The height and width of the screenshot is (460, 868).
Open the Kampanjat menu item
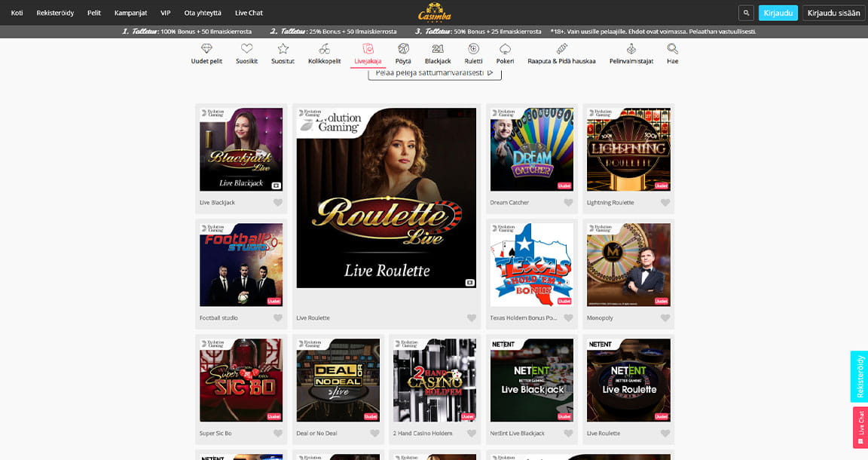130,13
